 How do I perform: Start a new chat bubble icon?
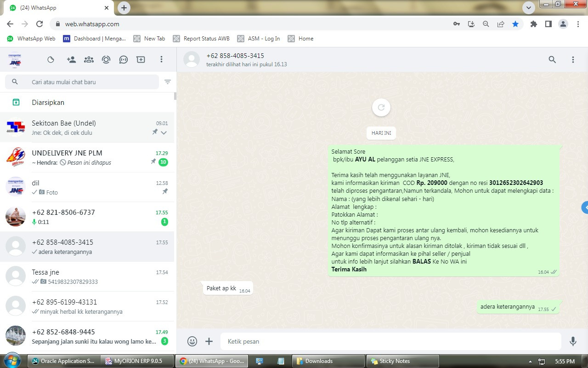coord(123,59)
